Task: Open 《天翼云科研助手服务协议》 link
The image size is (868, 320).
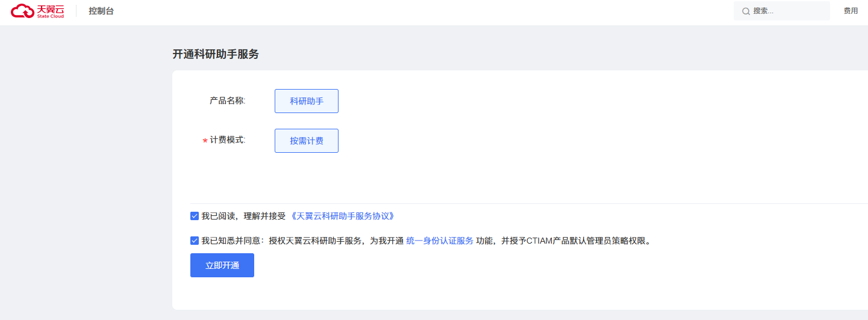Action: (x=342, y=216)
